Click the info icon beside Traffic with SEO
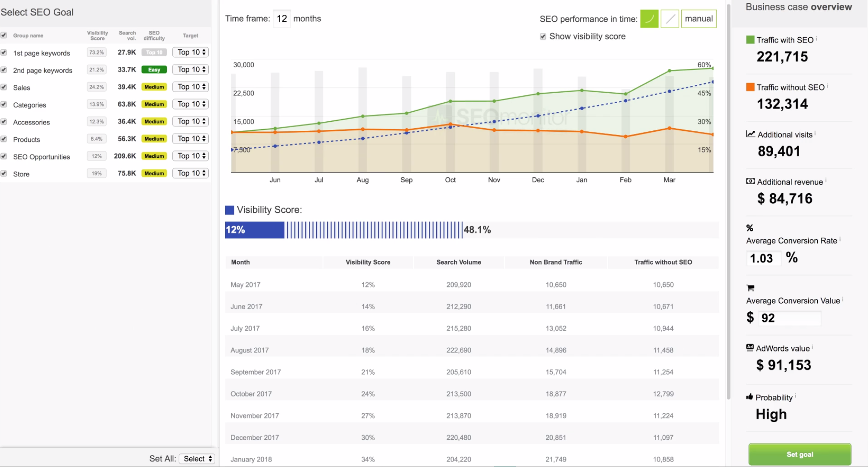 [817, 38]
